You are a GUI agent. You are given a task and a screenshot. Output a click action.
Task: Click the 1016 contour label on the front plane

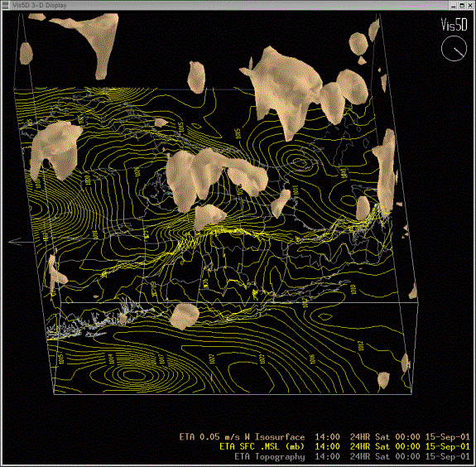point(312,359)
